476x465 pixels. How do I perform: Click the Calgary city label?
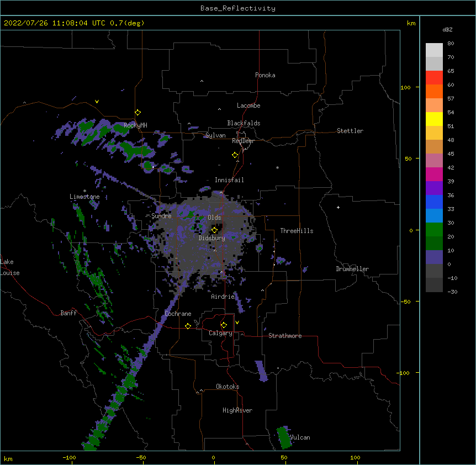coord(220,333)
